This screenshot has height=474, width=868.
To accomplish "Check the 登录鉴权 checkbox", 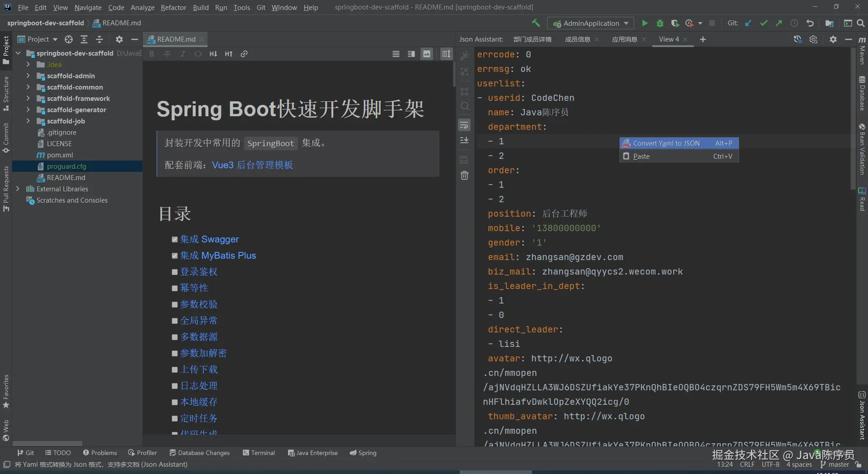I will tap(175, 272).
